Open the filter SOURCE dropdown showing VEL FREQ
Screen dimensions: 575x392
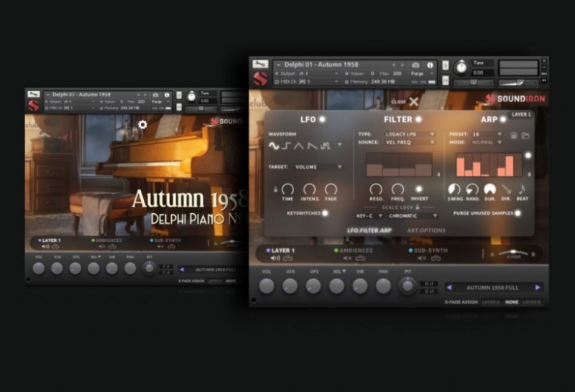pyautogui.click(x=410, y=142)
